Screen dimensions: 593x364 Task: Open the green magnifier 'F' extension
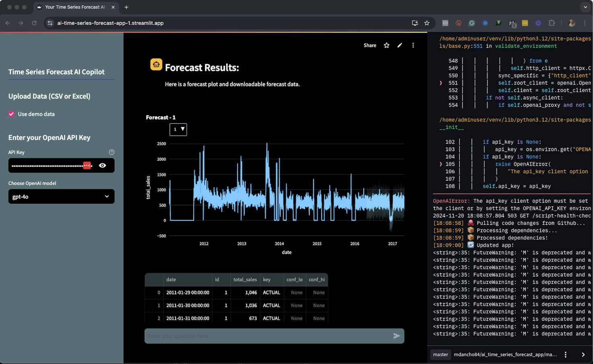[x=498, y=23]
